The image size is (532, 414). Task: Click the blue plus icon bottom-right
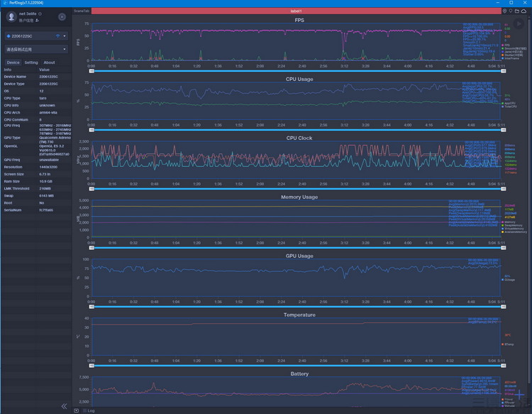[x=520, y=394]
